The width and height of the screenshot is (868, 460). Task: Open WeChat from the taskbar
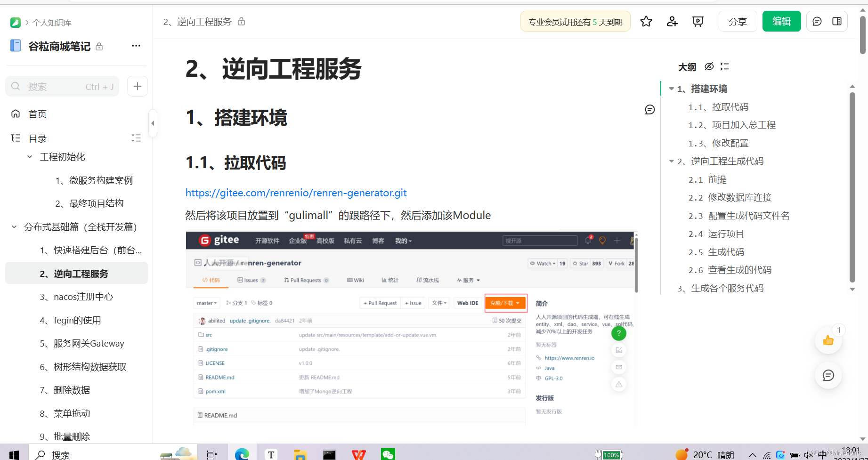point(388,454)
